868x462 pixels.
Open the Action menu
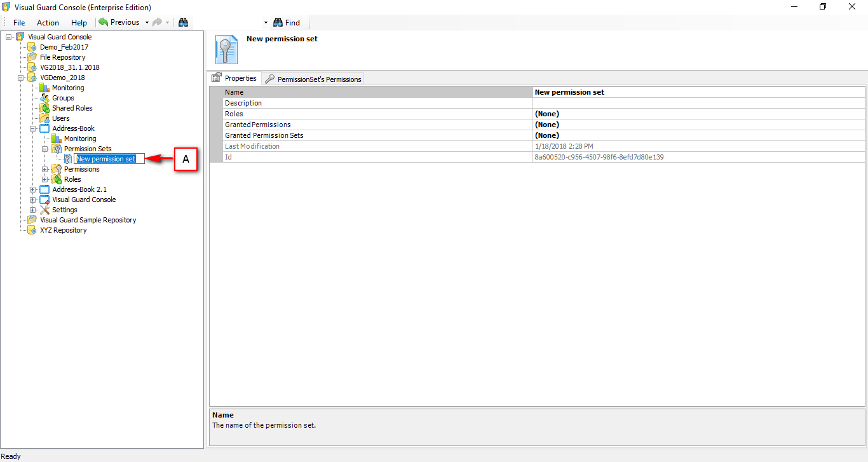tap(48, 22)
